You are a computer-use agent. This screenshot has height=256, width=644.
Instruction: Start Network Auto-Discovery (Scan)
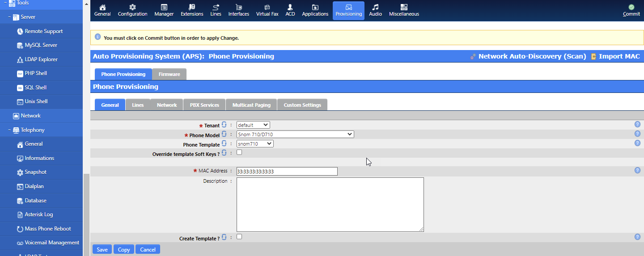coord(528,56)
